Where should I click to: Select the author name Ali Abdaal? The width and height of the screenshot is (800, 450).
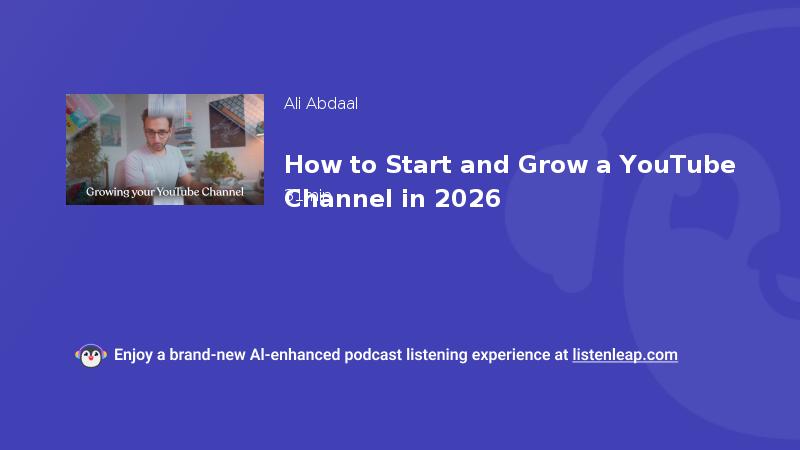click(321, 104)
